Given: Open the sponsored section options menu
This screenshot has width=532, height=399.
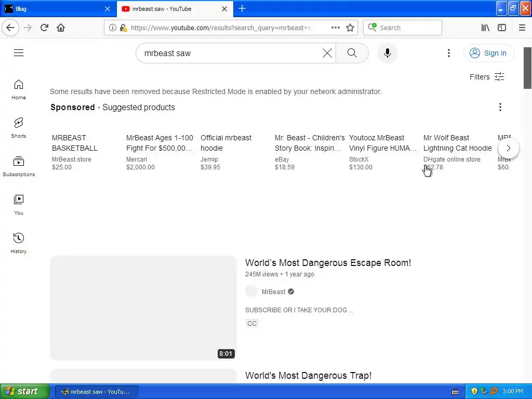Looking at the screenshot, I should tap(500, 107).
